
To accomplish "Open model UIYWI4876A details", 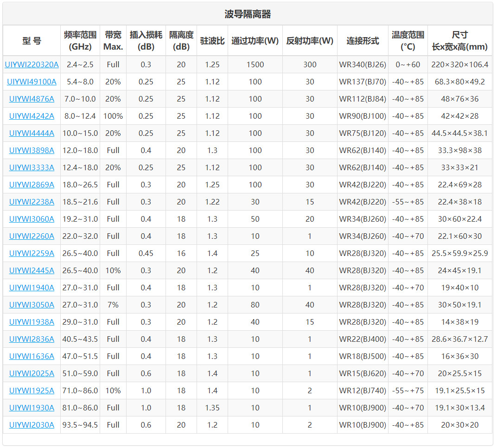I will [32, 99].
